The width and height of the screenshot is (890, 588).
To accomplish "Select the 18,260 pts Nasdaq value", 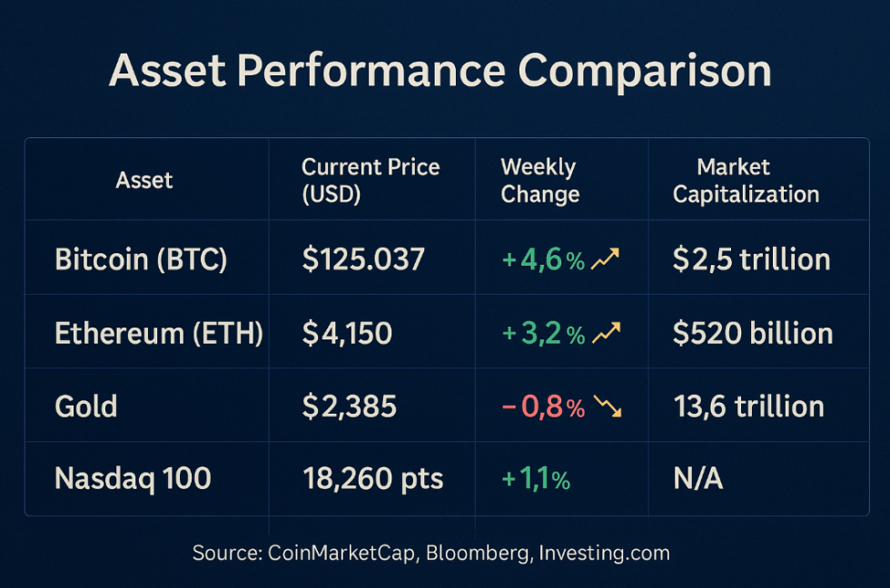I will (x=372, y=479).
